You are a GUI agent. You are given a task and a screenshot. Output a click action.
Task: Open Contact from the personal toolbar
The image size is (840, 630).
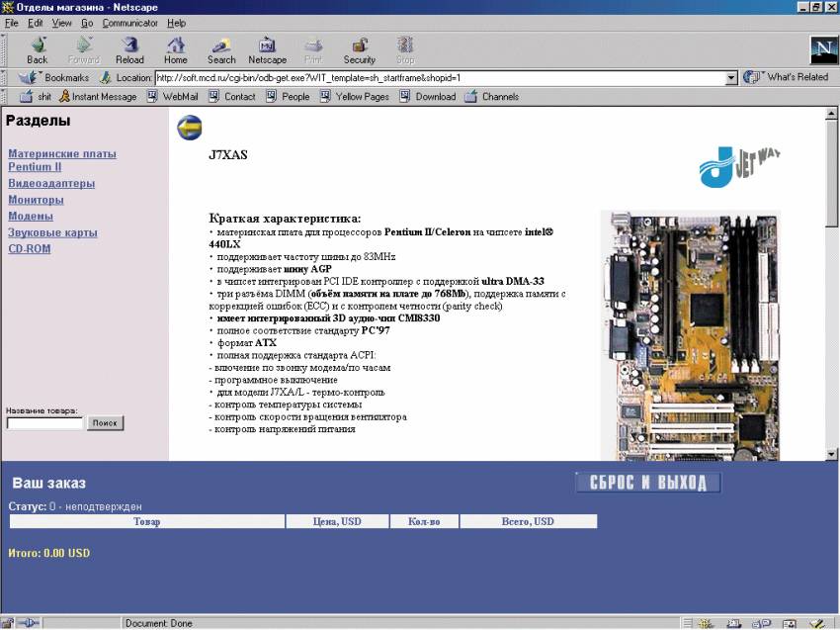pos(232,97)
